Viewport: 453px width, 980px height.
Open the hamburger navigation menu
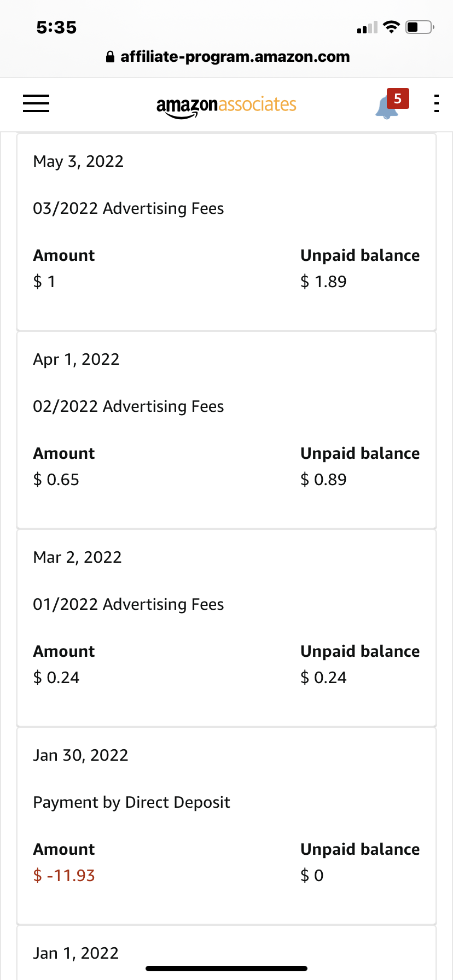point(36,103)
